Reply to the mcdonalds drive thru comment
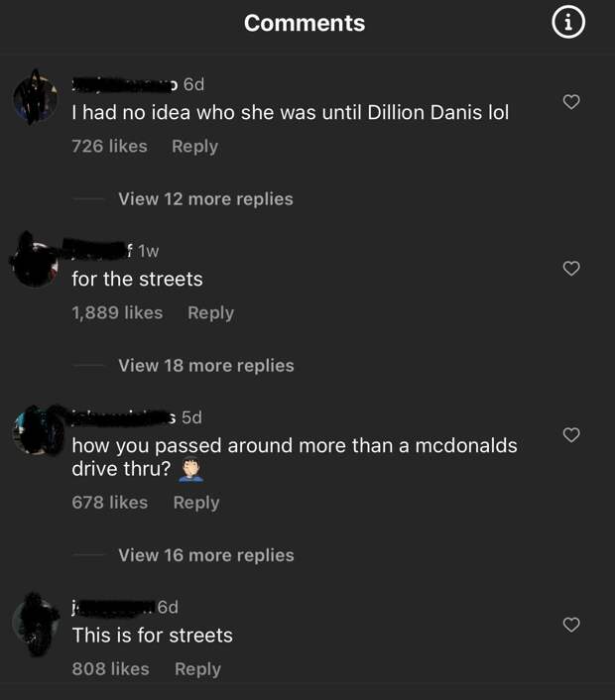 pyautogui.click(x=196, y=503)
